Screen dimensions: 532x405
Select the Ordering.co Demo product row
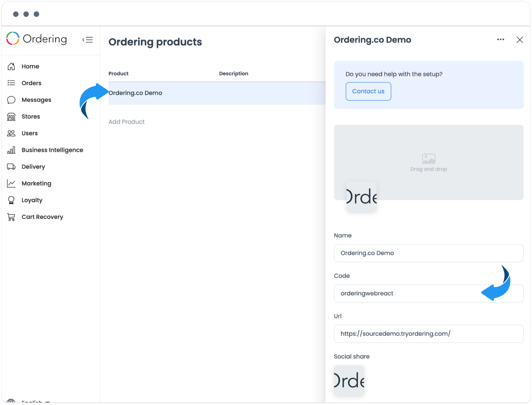pyautogui.click(x=217, y=93)
